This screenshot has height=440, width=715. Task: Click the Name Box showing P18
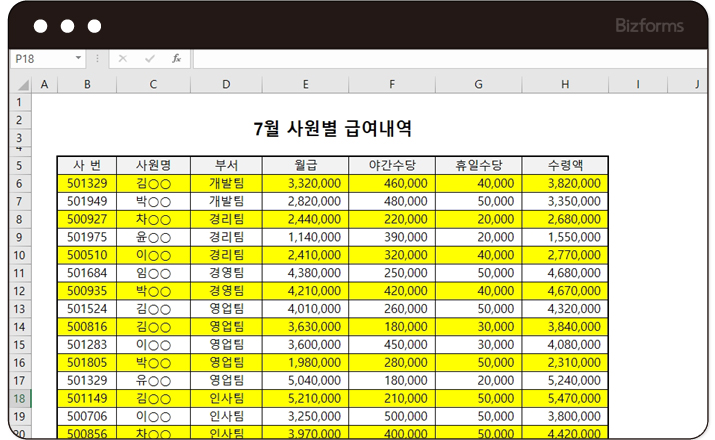(40, 59)
